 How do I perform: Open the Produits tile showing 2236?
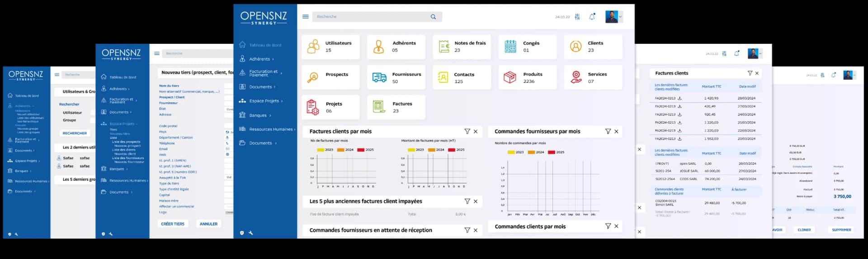point(527,77)
